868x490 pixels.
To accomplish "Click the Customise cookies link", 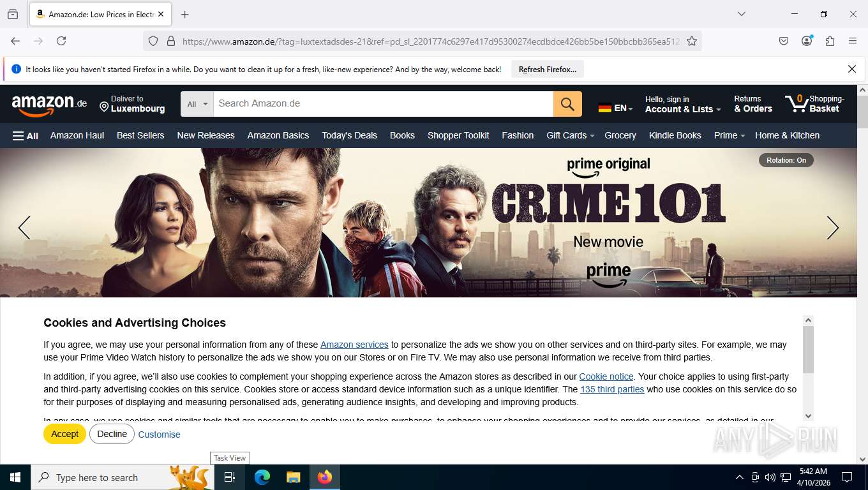I will (x=159, y=434).
